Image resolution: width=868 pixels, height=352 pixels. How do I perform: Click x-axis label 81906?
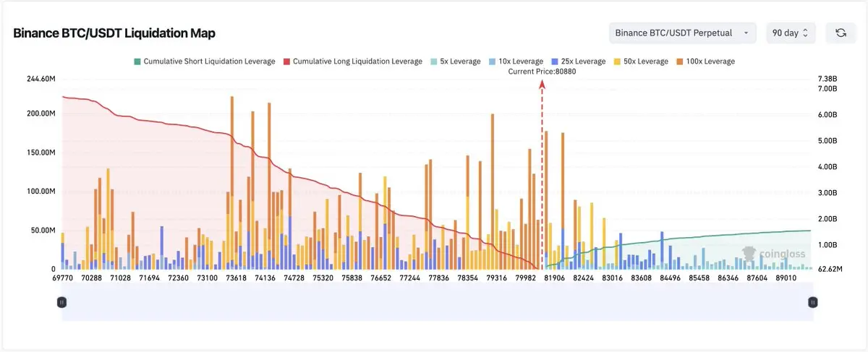554,278
